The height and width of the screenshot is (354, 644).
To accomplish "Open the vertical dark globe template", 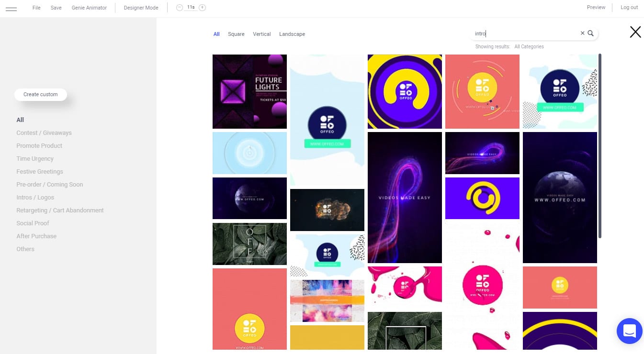I will click(560, 198).
